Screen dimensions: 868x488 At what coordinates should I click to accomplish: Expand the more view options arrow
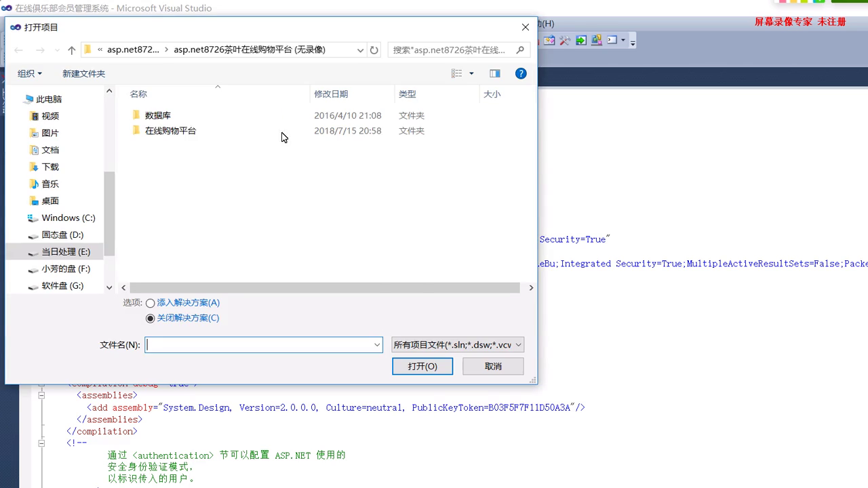(x=471, y=73)
